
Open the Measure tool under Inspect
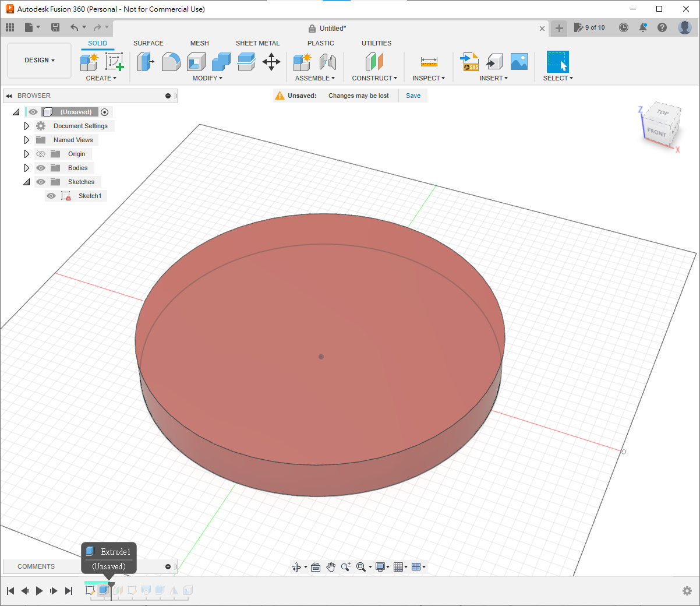click(x=429, y=61)
